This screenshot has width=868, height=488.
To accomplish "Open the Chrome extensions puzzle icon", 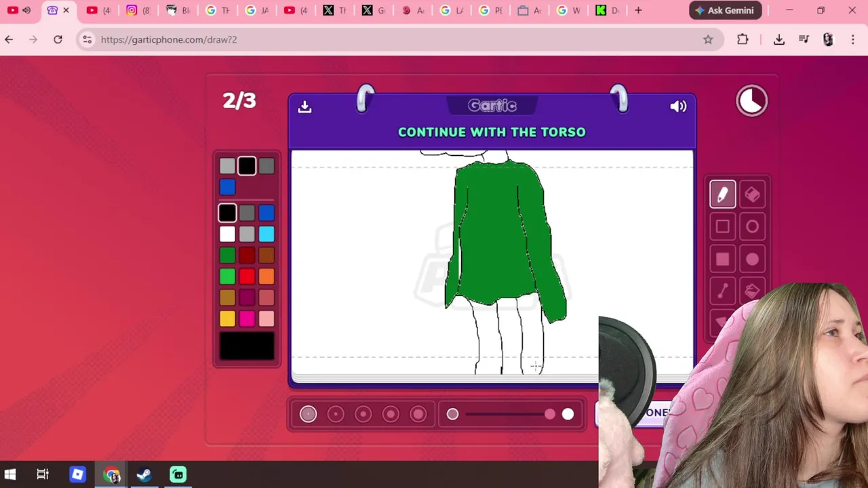I will click(x=743, y=39).
